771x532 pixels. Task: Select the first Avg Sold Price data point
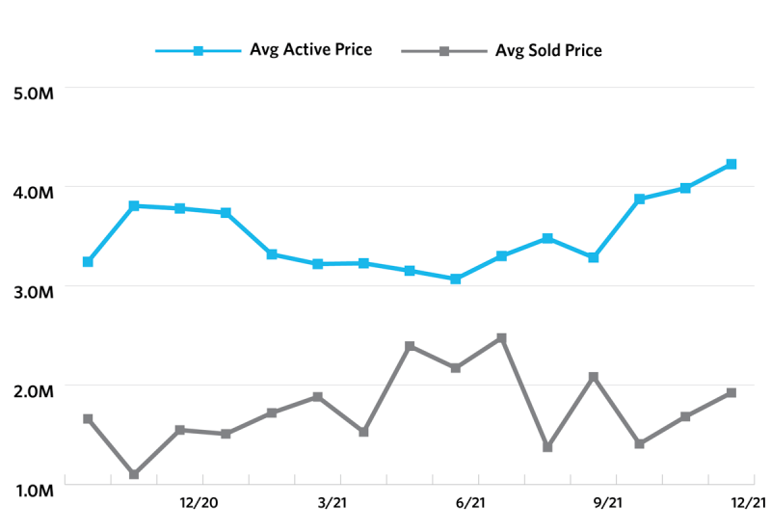pos(88,419)
